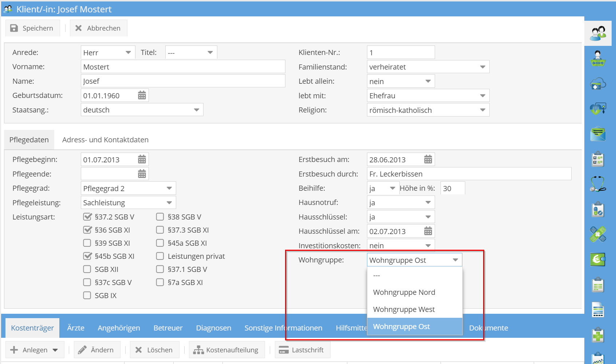
Task: Open the Familienstand dropdown
Action: click(x=482, y=67)
